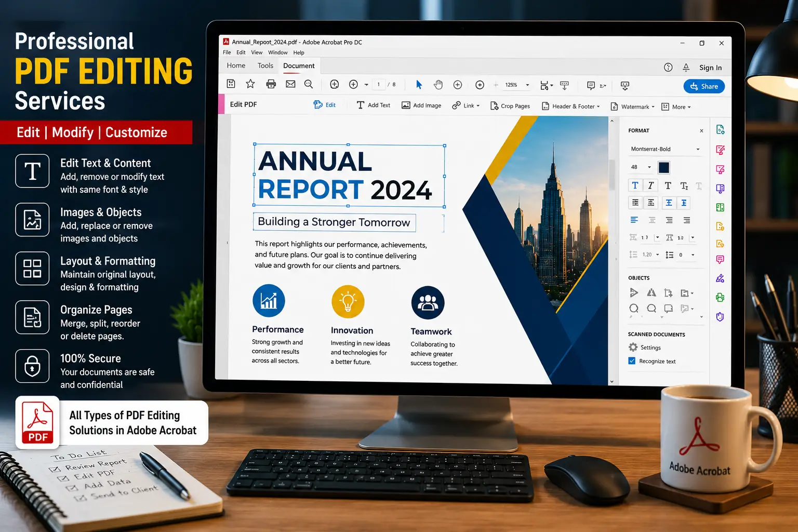Image resolution: width=798 pixels, height=532 pixels.
Task: Click the star bookmark icon
Action: click(250, 84)
